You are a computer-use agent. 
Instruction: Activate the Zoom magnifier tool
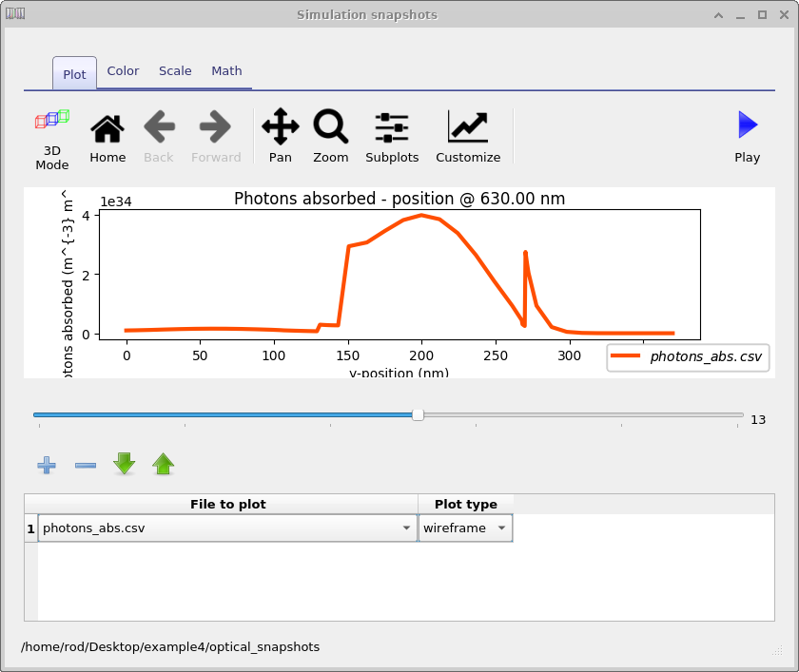pos(331,136)
